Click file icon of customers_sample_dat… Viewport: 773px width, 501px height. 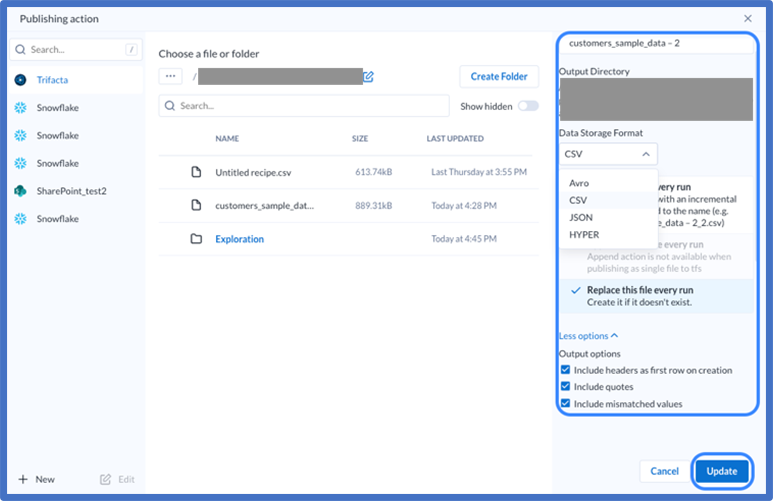[x=196, y=205]
